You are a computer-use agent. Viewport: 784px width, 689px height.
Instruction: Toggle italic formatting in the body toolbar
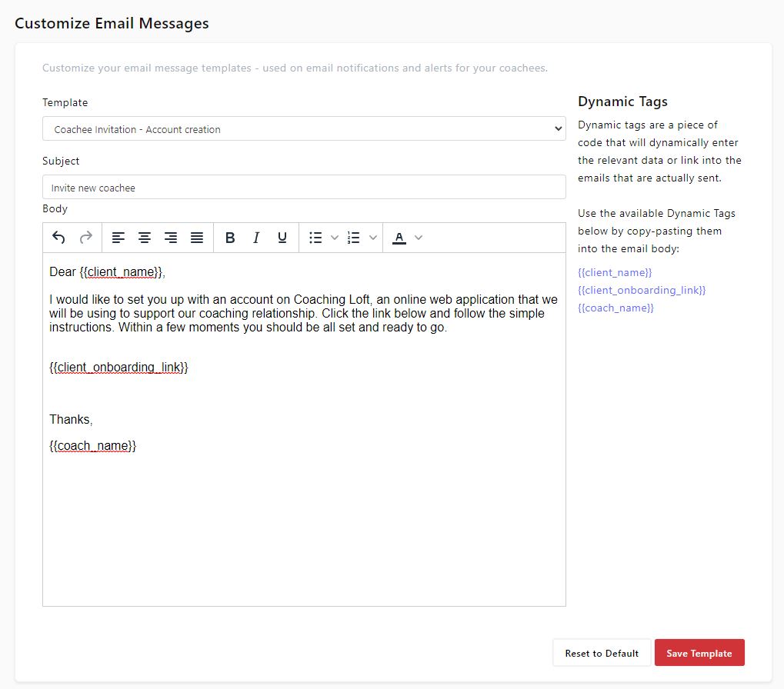click(x=255, y=237)
